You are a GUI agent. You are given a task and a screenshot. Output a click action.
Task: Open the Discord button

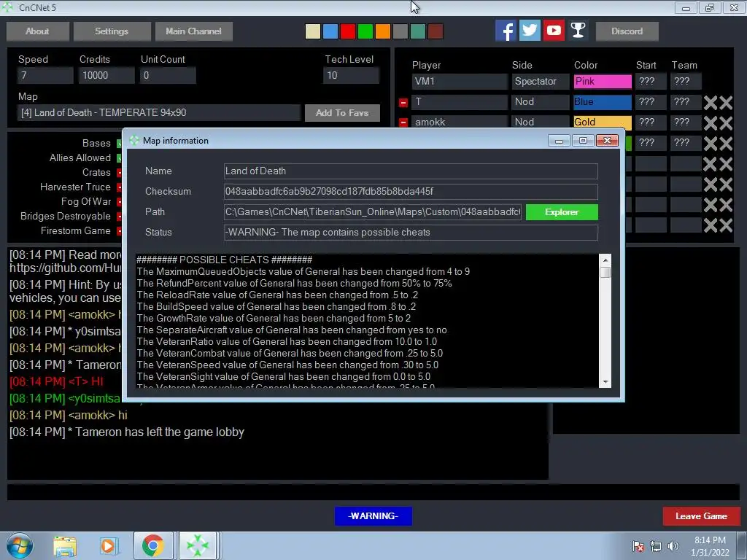[627, 31]
